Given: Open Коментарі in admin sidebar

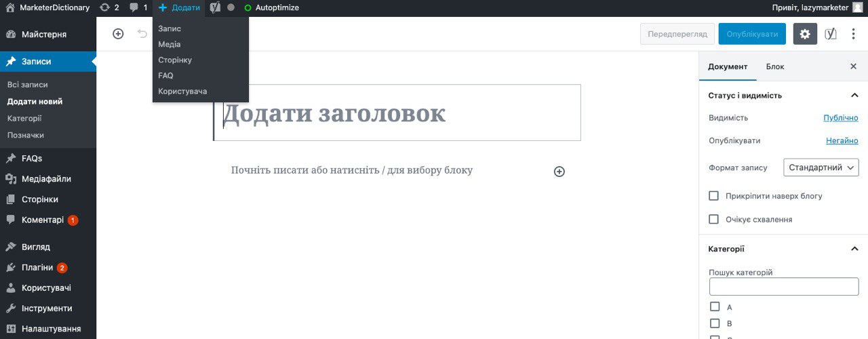Looking at the screenshot, I should point(48,220).
